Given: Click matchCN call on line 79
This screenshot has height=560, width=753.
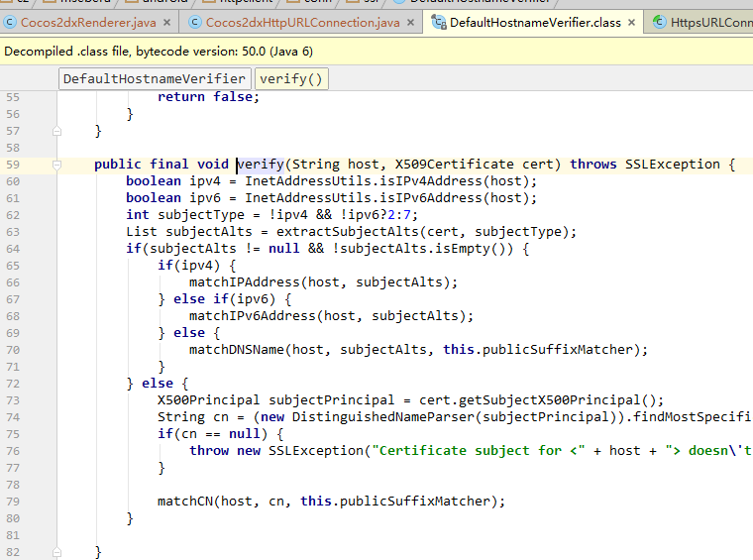Looking at the screenshot, I should [x=185, y=501].
